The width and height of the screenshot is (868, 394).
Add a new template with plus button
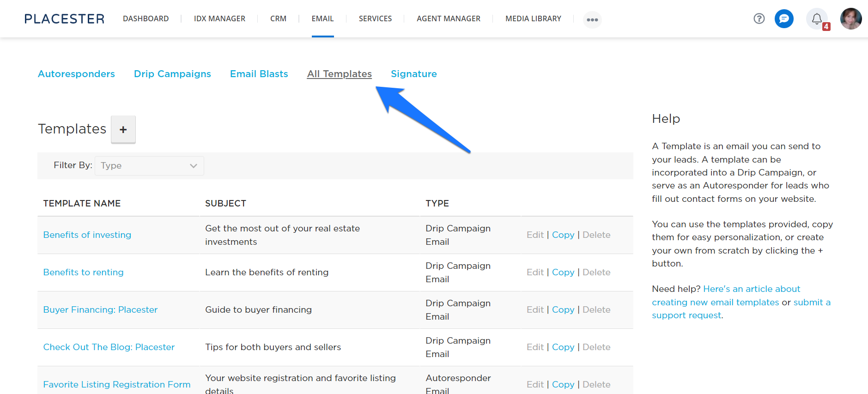123,129
